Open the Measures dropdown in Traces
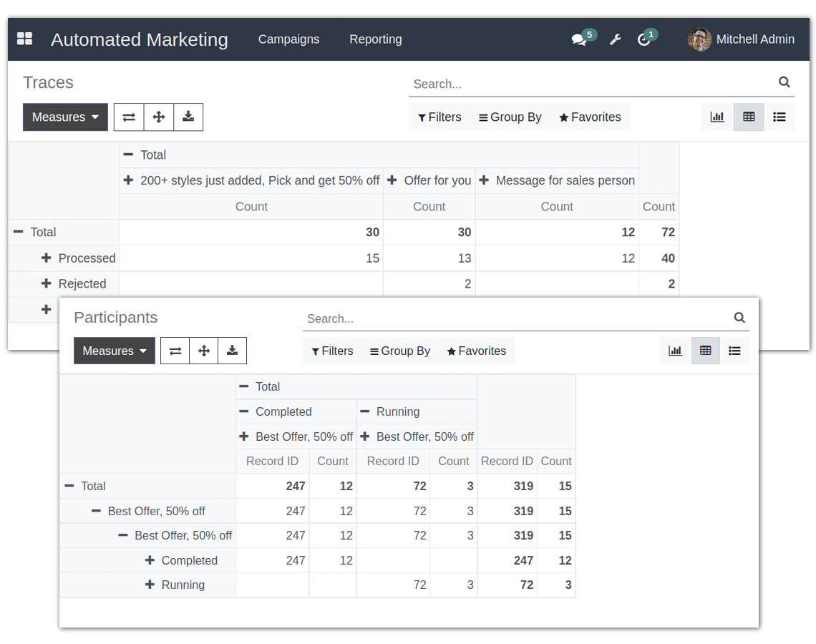This screenshot has height=644, width=816. (65, 117)
